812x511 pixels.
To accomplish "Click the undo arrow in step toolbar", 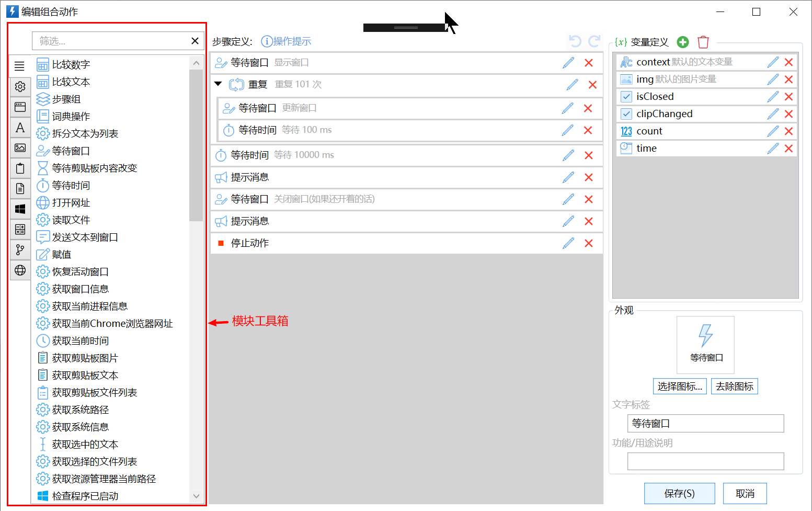I will coord(575,41).
